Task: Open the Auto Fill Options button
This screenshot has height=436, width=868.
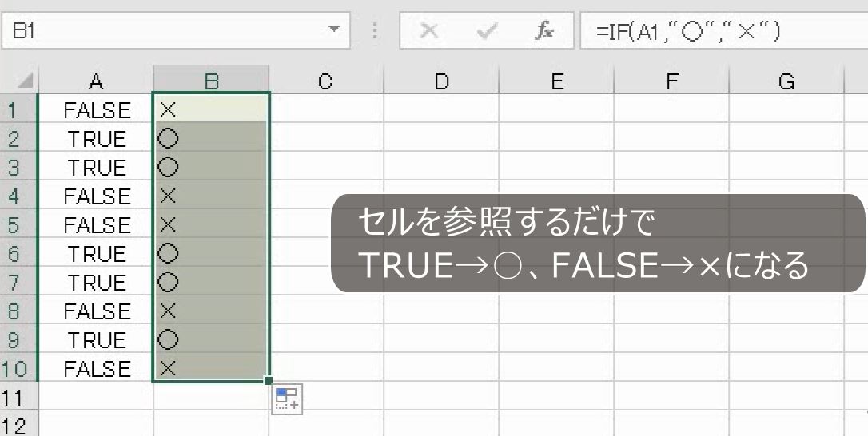Action: coord(287,399)
